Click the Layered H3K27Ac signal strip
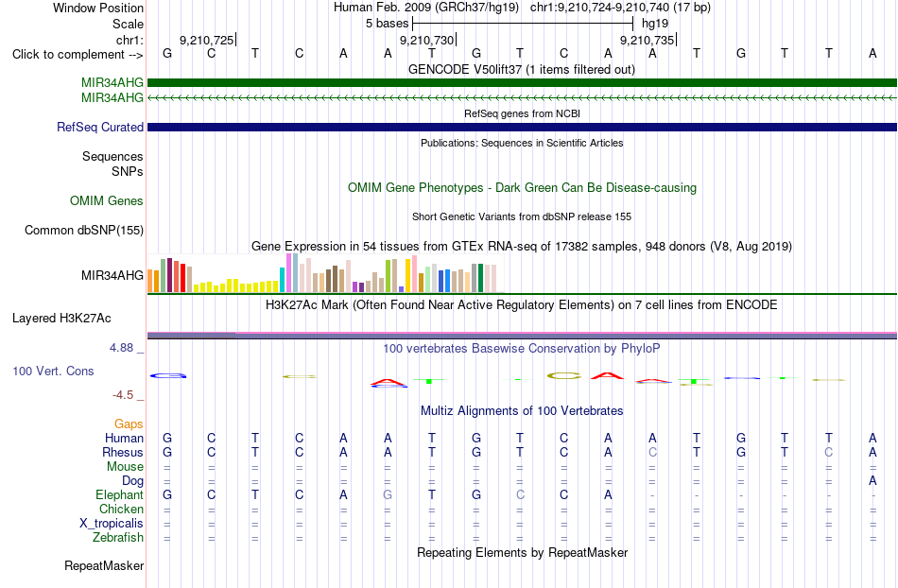Image resolution: width=898 pixels, height=588 pixels. [523, 335]
